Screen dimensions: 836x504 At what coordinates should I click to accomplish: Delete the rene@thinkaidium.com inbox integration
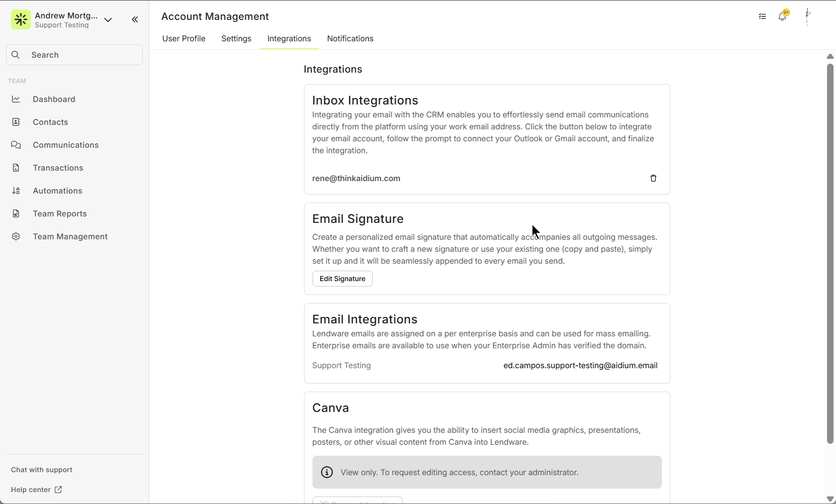point(653,178)
